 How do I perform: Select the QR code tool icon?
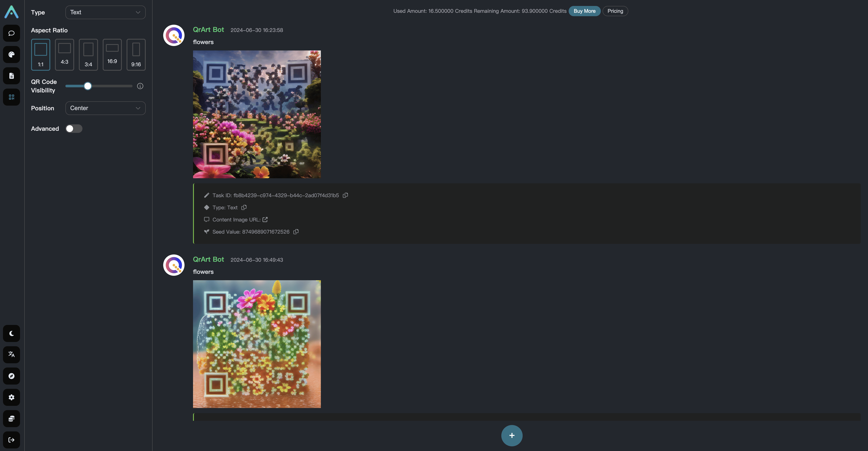coord(12,97)
